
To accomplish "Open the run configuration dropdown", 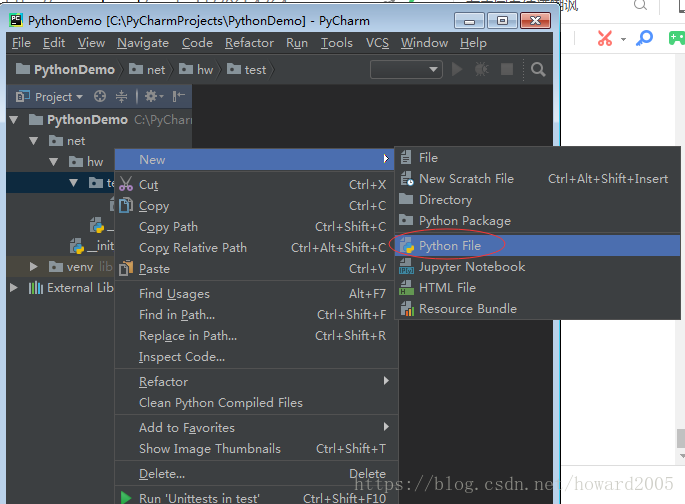I will 406,69.
